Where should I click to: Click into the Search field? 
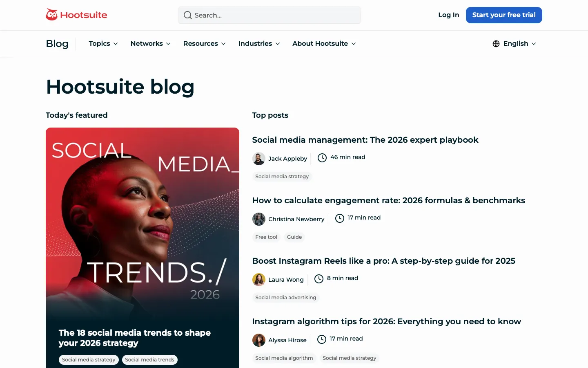(269, 15)
